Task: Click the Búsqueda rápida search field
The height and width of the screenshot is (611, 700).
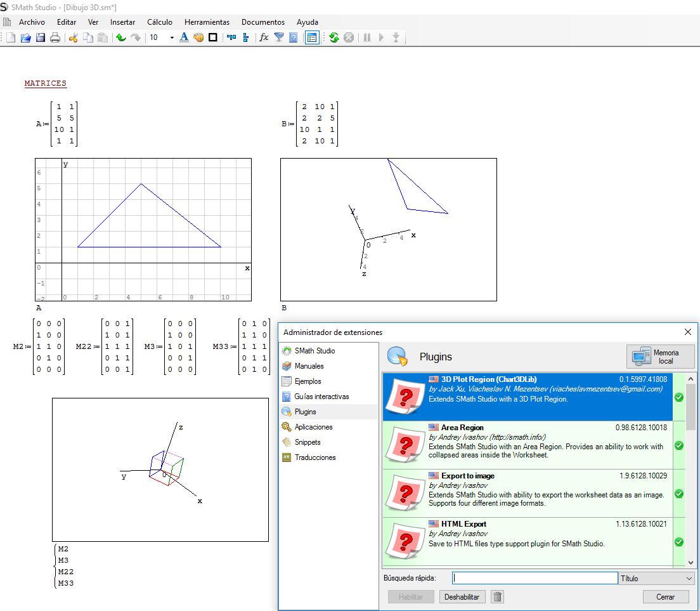Action: click(535, 578)
